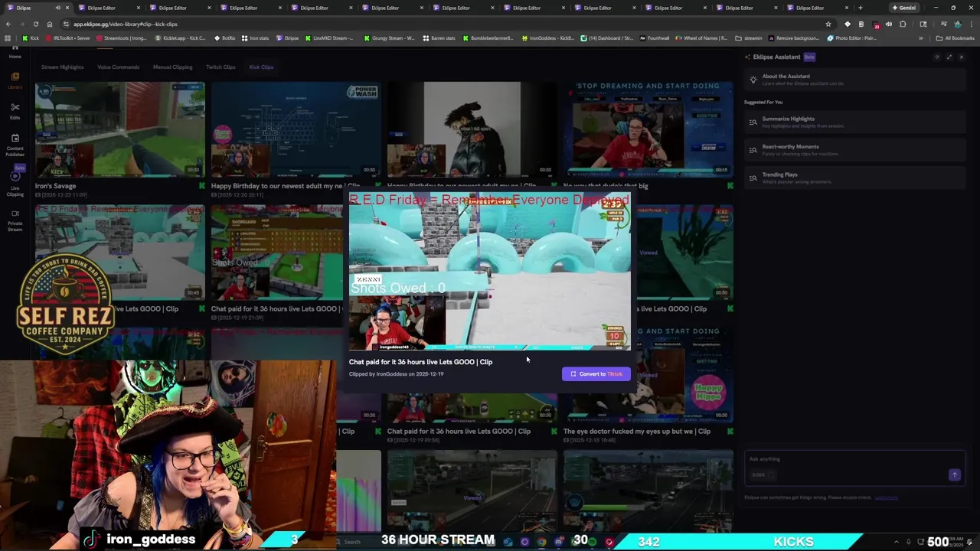This screenshot has width=980, height=551.
Task: Choose Trending Plays suggestion
Action: [x=854, y=178]
